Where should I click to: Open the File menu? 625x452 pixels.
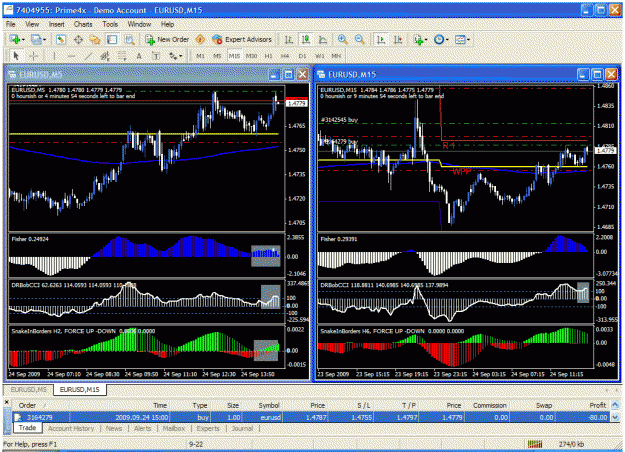coord(11,24)
